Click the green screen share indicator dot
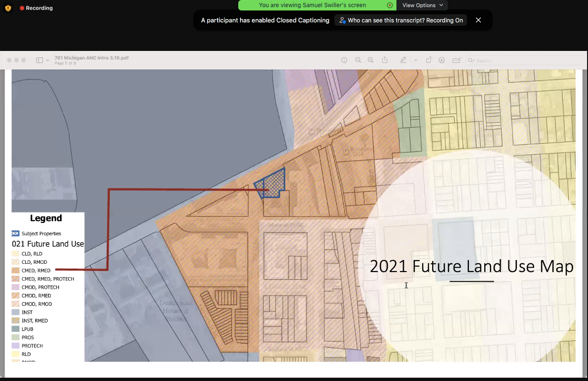 click(x=390, y=5)
